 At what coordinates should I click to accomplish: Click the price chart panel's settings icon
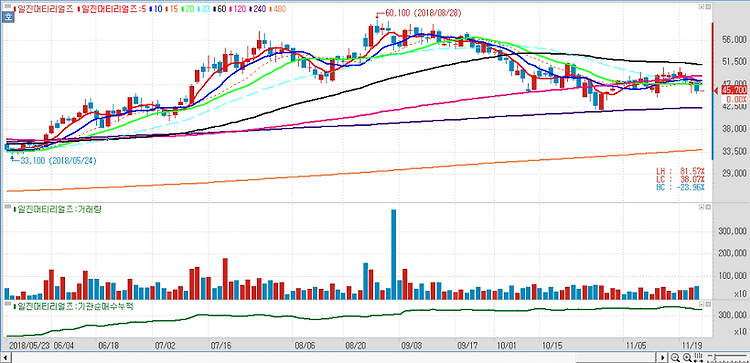pyautogui.click(x=701, y=7)
